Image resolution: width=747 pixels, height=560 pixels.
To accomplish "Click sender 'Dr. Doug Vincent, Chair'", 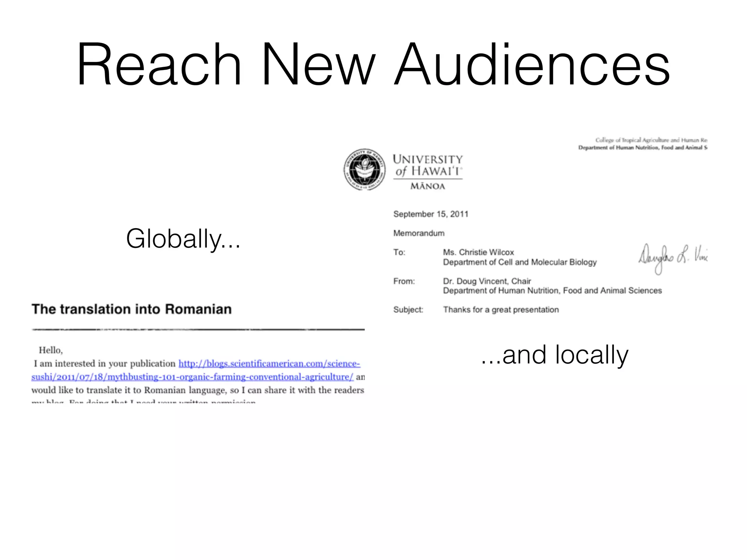I will pyautogui.click(x=487, y=281).
